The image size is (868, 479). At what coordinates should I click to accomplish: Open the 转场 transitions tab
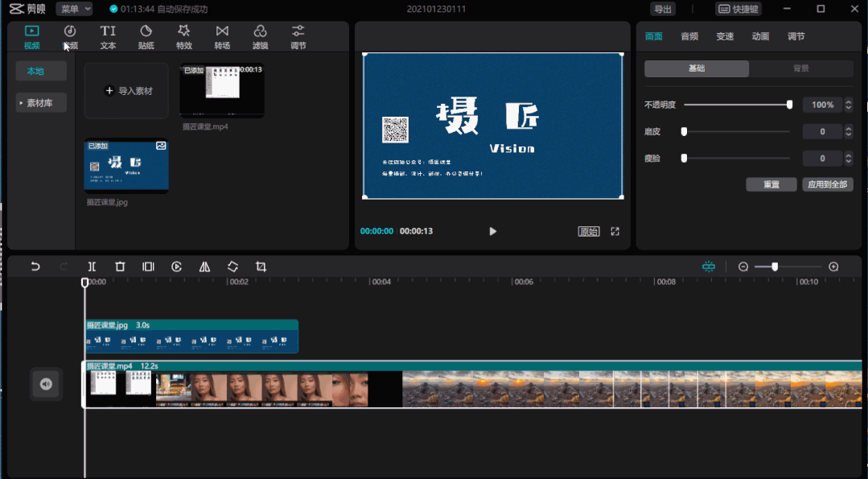222,37
